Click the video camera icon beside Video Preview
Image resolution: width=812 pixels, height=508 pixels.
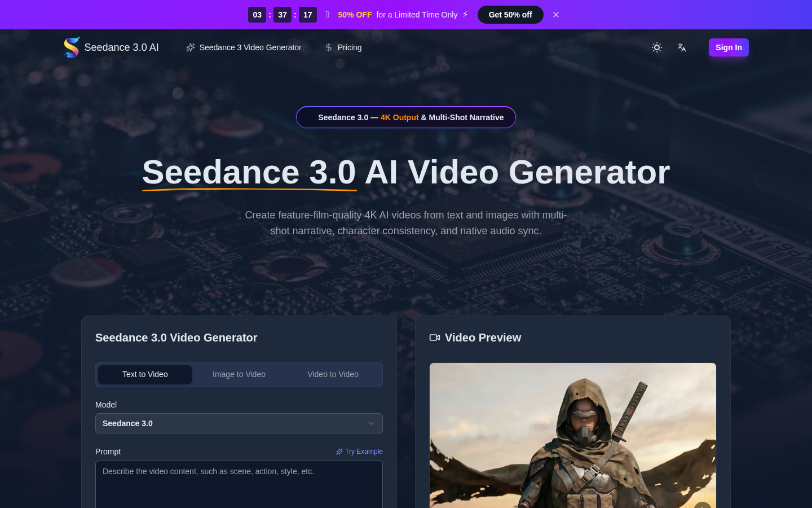click(435, 338)
